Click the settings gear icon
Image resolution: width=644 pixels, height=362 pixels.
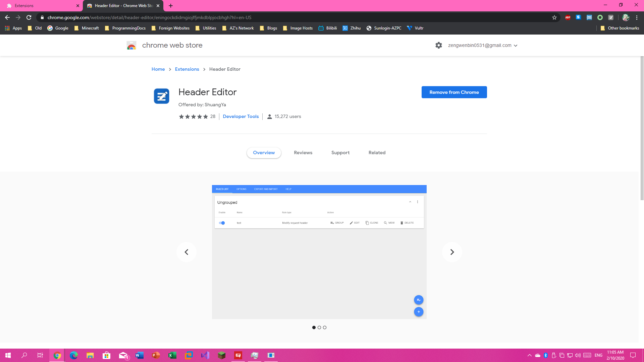point(438,45)
